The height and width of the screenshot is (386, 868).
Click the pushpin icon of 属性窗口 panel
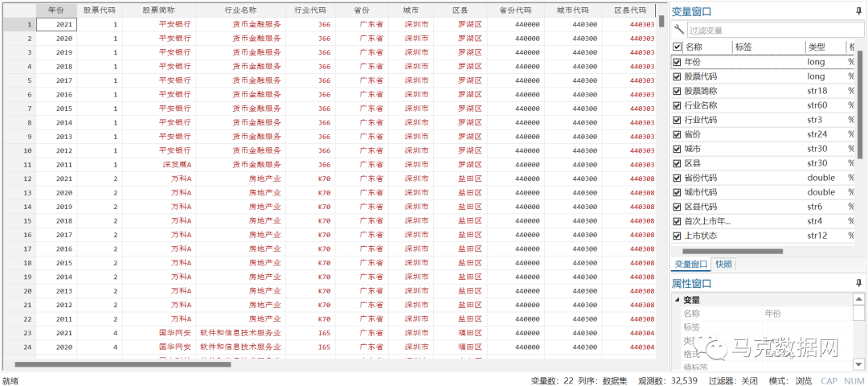pos(858,283)
